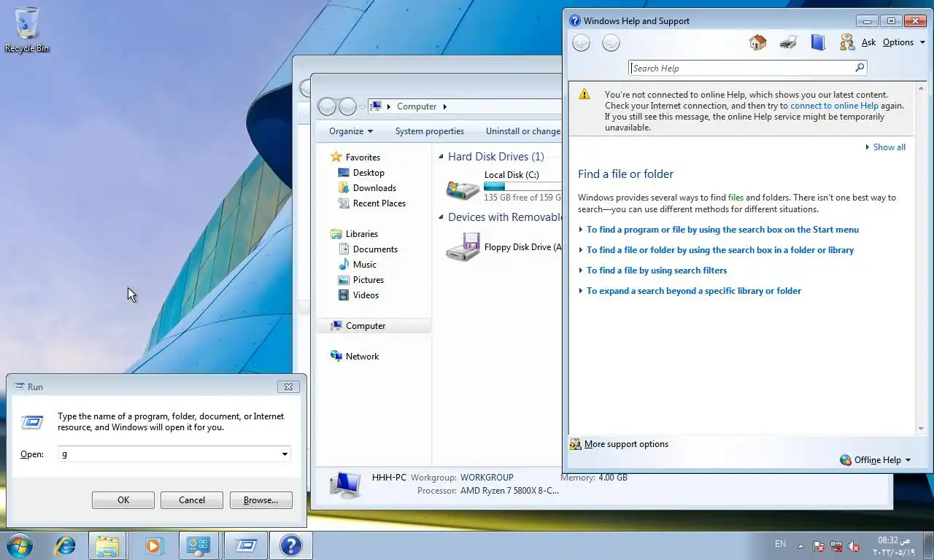Click the Search Help magnifier icon
This screenshot has height=560, width=934.
click(x=860, y=68)
